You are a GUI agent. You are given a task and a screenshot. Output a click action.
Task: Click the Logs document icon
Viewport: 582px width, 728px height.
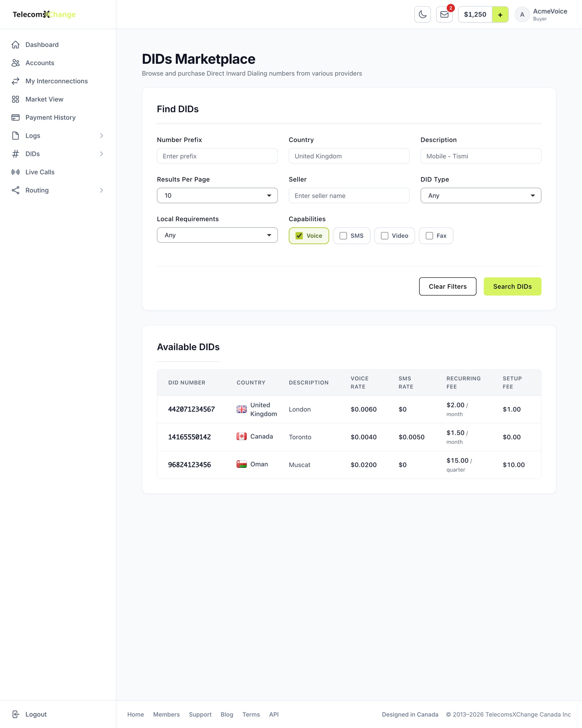[x=15, y=136]
